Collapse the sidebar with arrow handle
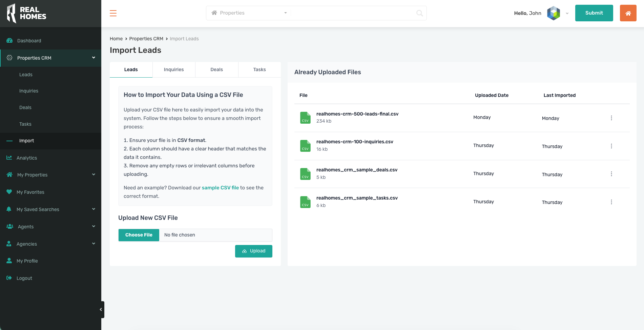Viewport: 644px width, 330px height. point(101,309)
